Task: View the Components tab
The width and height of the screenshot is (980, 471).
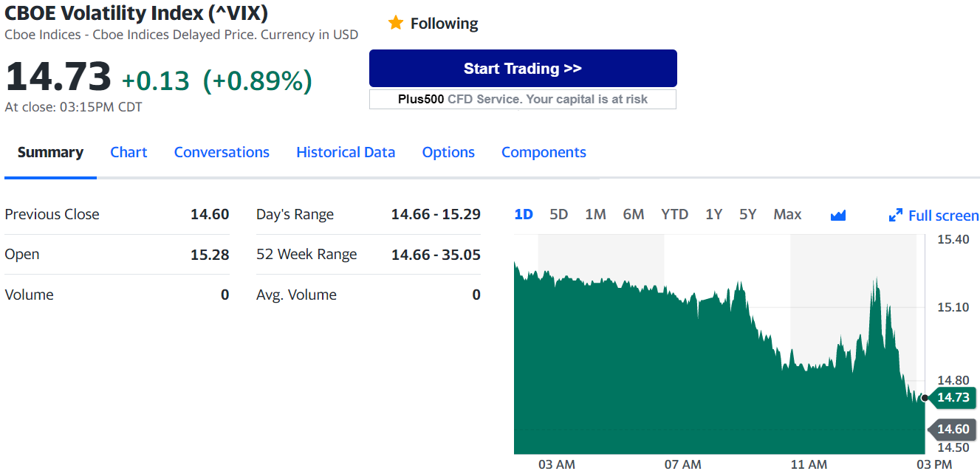Action: point(544,152)
